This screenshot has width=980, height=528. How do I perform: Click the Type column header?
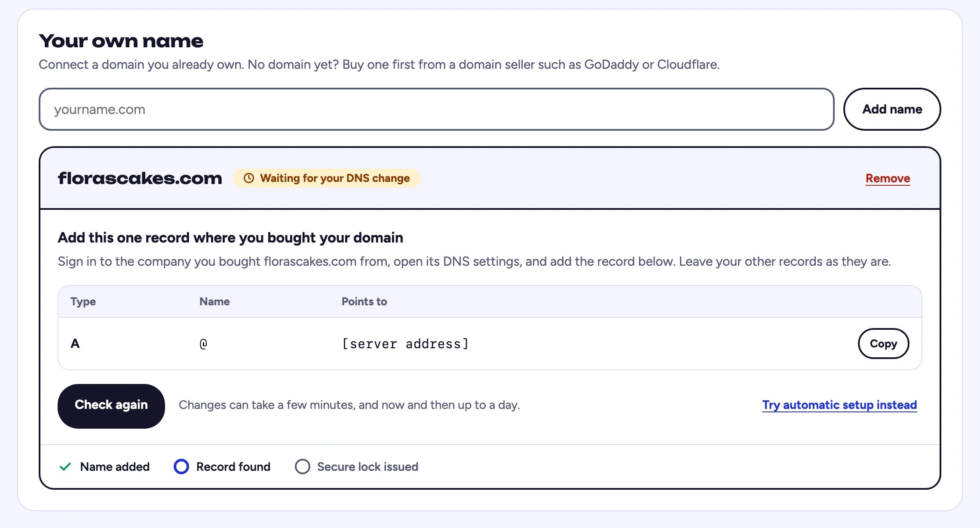(83, 301)
